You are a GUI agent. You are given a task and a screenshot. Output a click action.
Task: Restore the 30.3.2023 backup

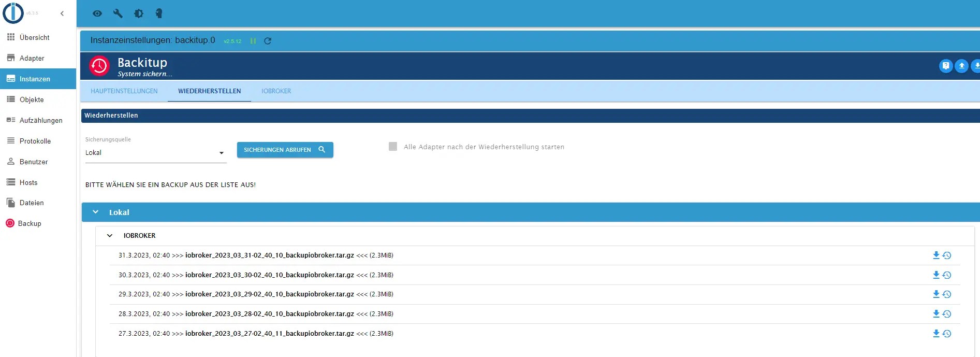pyautogui.click(x=947, y=275)
